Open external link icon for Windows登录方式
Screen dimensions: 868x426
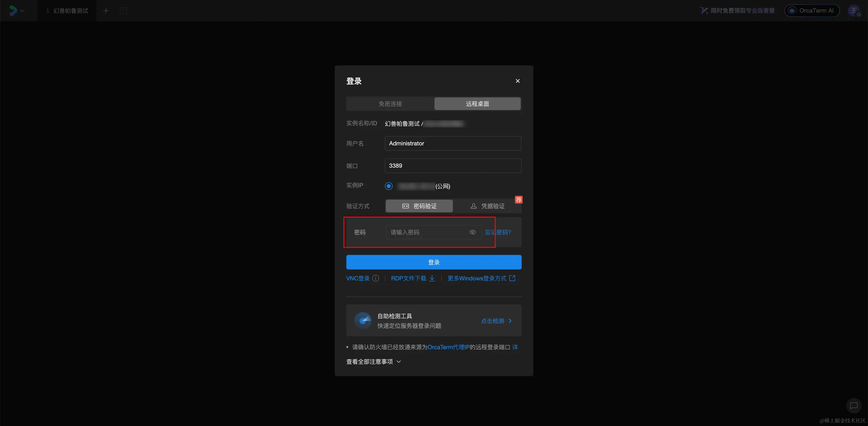(512, 278)
